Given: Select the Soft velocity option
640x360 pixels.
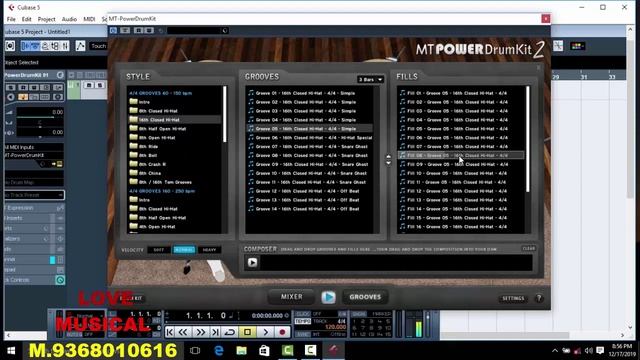Looking at the screenshot, I should tap(158, 250).
